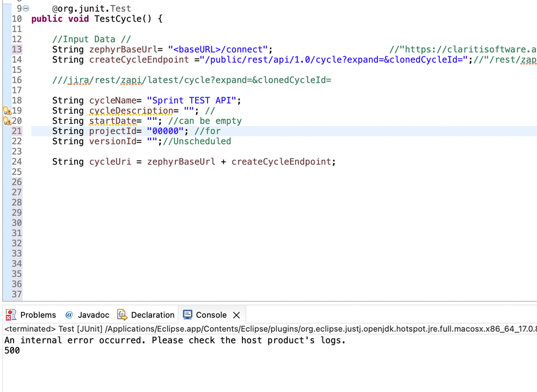Click the versionId variable name
The width and height of the screenshot is (537, 392).
click(x=113, y=141)
